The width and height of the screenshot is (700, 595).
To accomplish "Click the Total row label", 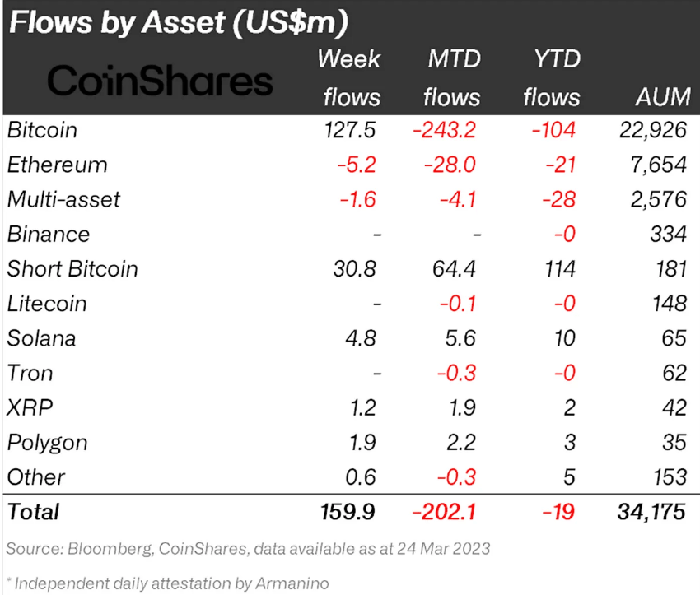I will [34, 511].
